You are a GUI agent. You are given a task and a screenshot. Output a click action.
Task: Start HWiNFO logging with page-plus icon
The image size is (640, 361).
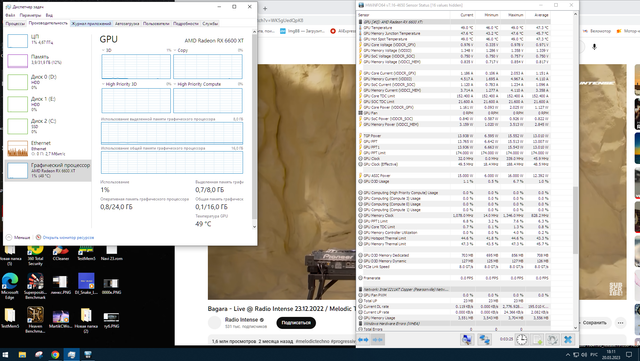(x=537, y=340)
